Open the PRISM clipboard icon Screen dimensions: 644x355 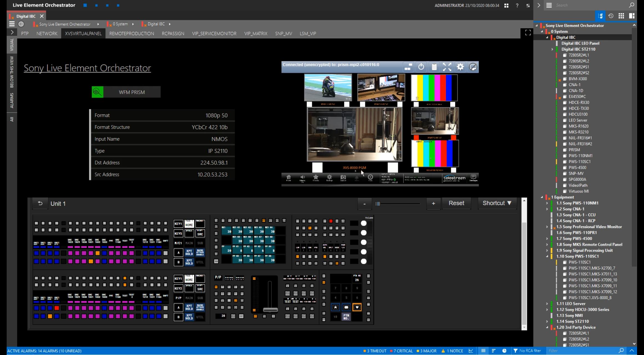pyautogui.click(x=434, y=67)
